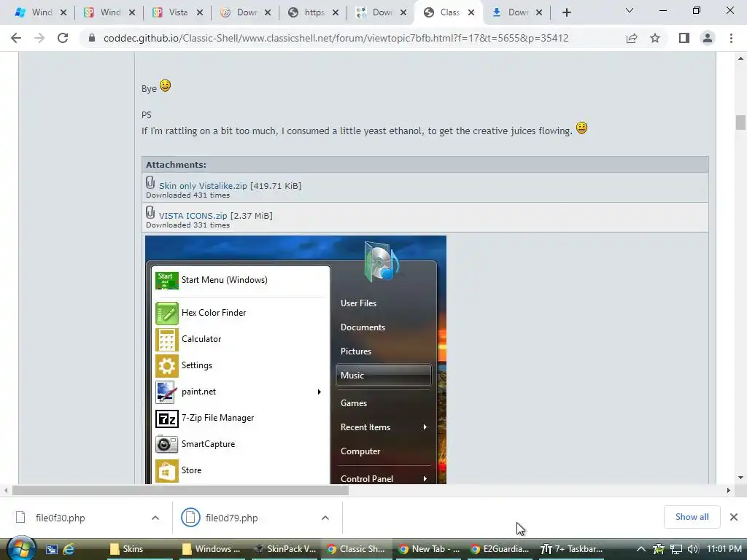Go back to the previous page
This screenshot has height=560, width=747.
(16, 38)
